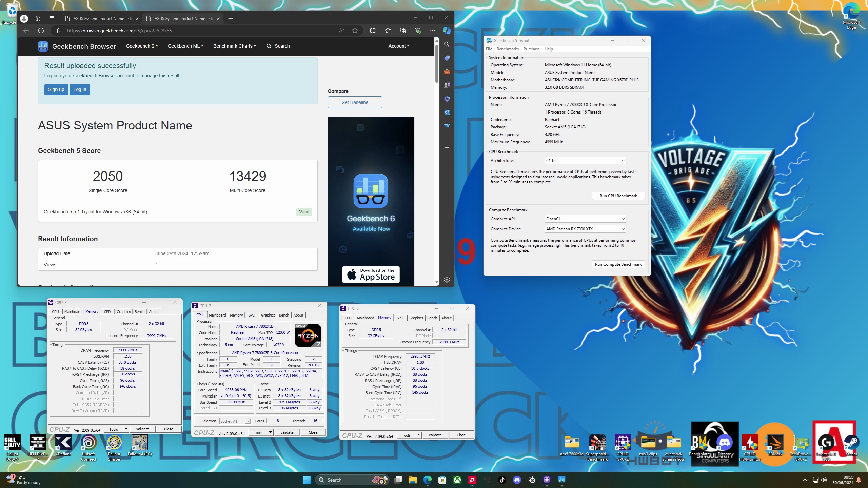This screenshot has height=488, width=868.
Task: Open Superposition Benchmark desktop icon
Action: [x=597, y=447]
